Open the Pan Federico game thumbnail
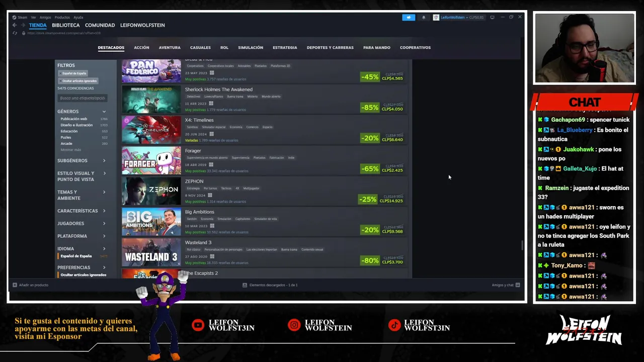 151,71
